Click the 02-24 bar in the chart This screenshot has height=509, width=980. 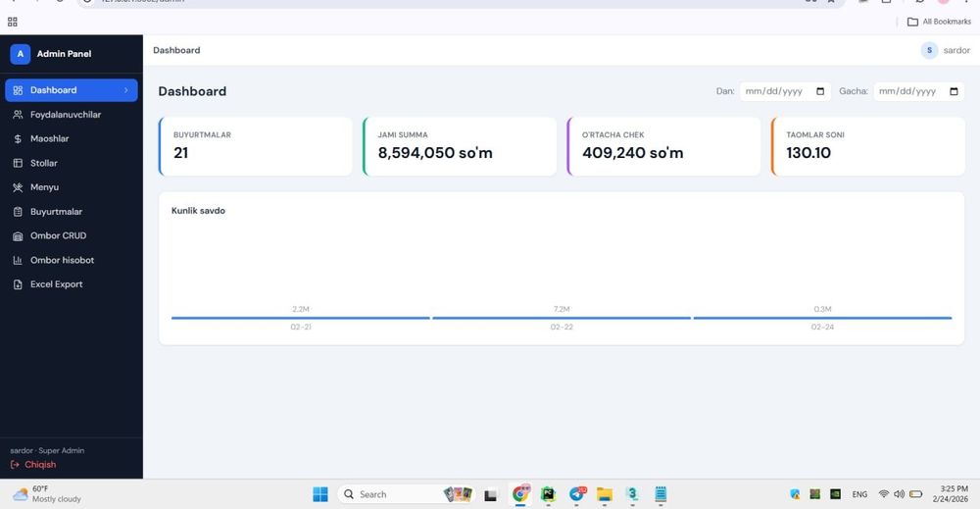tap(822, 318)
